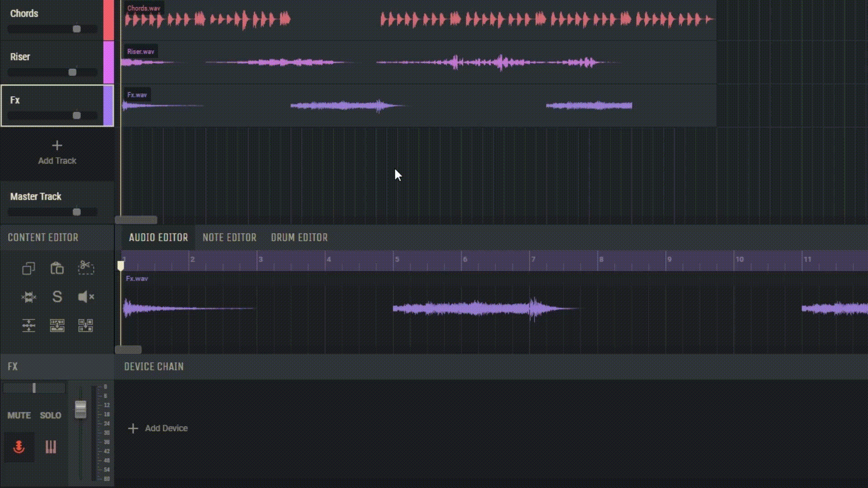Select the split/cut tool icon
This screenshot has width=868, height=488.
[86, 267]
